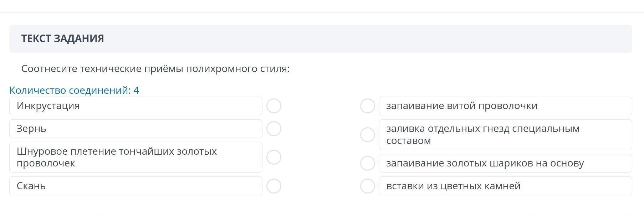Click the вставки из цветных камней answer box

(505, 186)
